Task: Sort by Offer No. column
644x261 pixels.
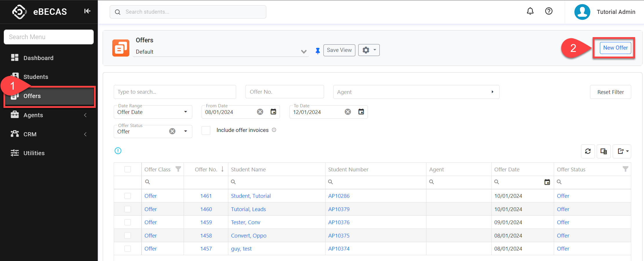Action: point(206,169)
